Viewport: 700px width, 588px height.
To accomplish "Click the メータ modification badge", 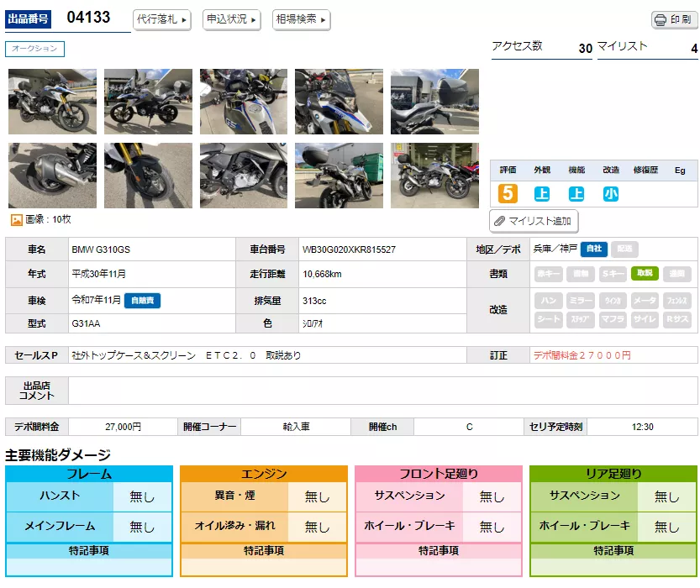I will pyautogui.click(x=645, y=301).
